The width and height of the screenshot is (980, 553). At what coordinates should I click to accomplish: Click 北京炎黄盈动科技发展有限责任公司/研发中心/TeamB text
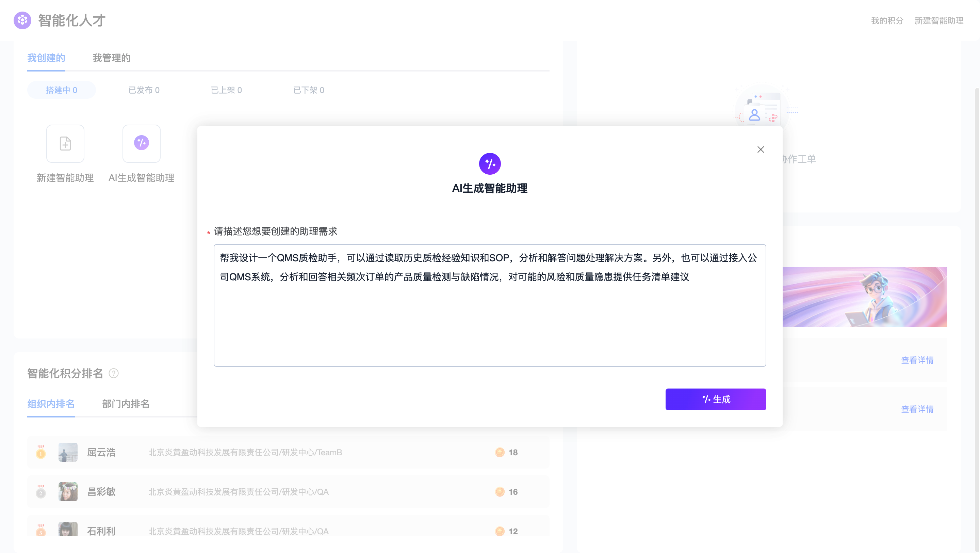[x=245, y=452]
